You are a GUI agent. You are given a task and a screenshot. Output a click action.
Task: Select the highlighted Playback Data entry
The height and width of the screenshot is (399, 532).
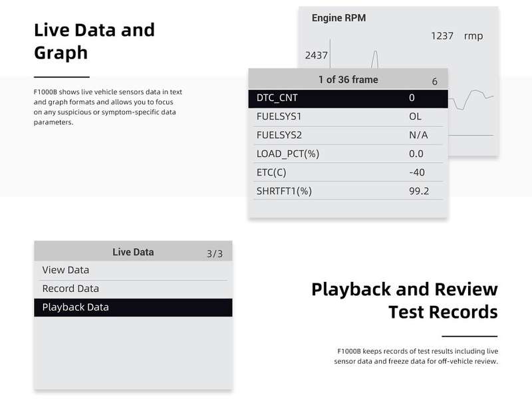133,307
